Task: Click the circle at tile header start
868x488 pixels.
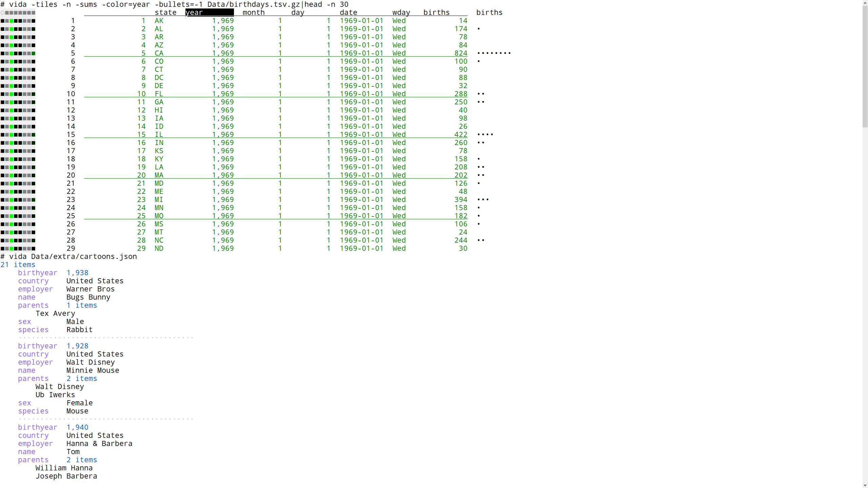Action: (x=3, y=13)
